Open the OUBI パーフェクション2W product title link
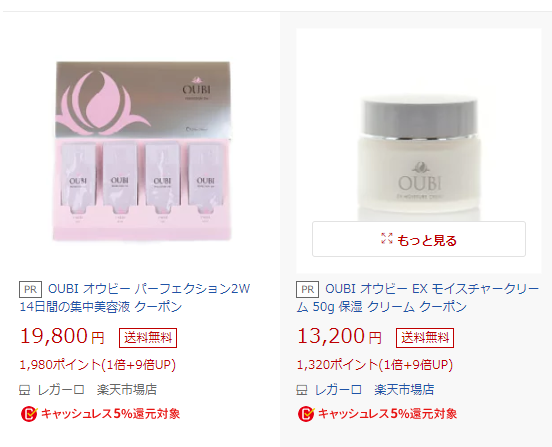Image resolution: width=552 pixels, height=447 pixels. tap(134, 298)
